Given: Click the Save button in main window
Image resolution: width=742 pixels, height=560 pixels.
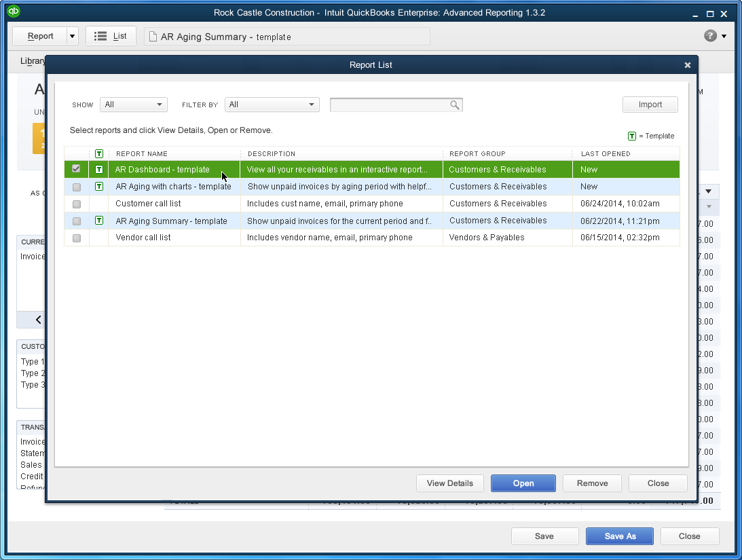Looking at the screenshot, I should (544, 536).
